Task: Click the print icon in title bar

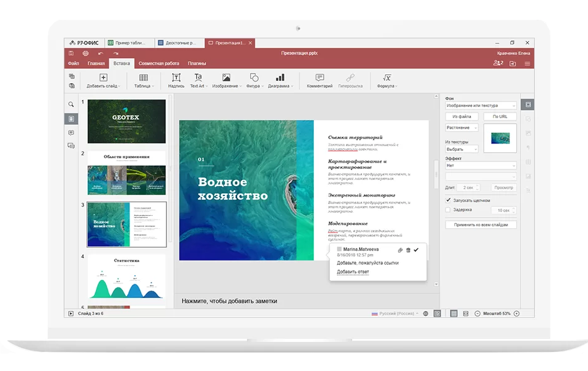Action: pos(85,53)
